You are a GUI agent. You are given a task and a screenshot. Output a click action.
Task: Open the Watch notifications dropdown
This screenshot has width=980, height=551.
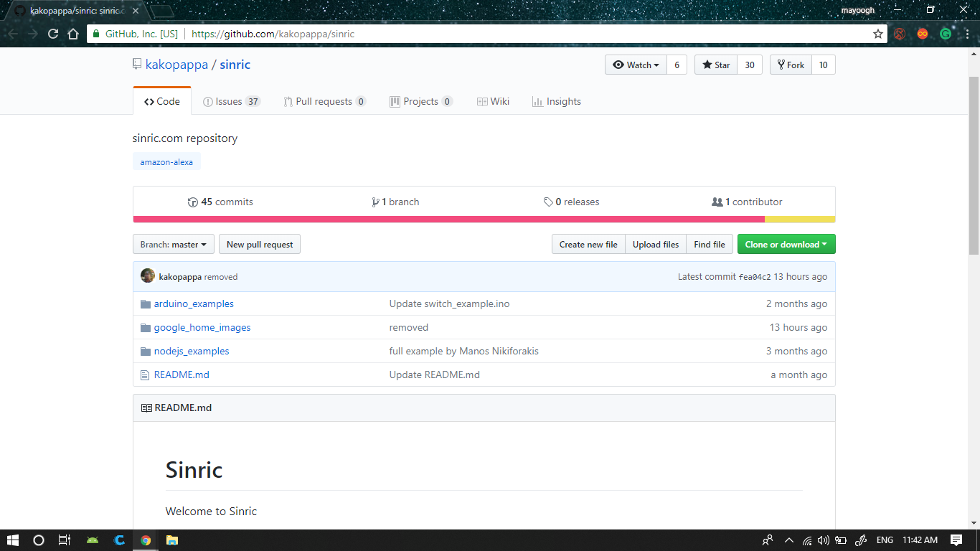click(x=636, y=65)
